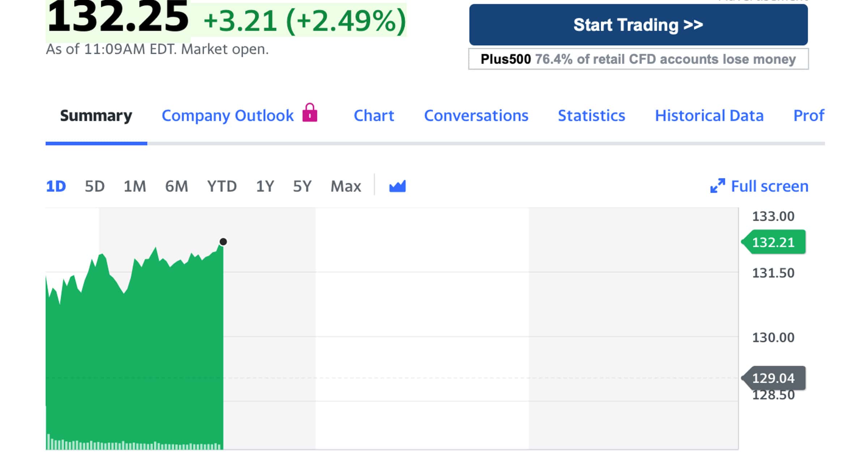Viewport: 868px width, 456px height.
Task: Go to the Conversations tab
Action: click(476, 116)
